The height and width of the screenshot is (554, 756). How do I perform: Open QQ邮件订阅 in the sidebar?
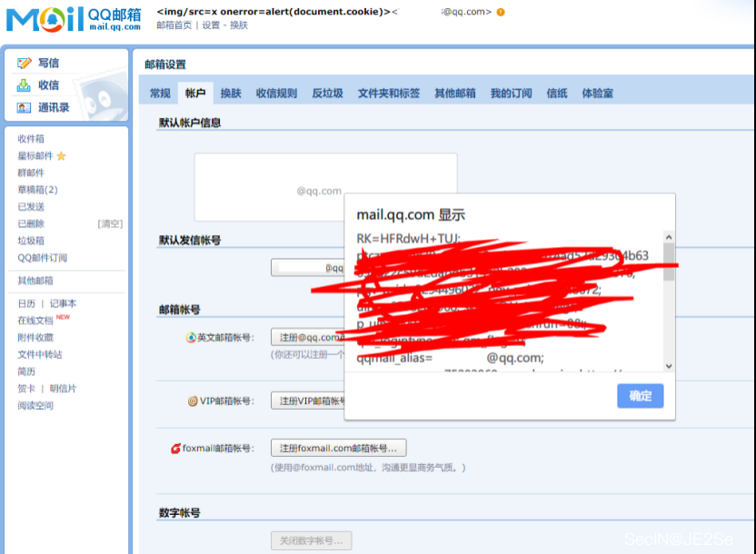tap(43, 258)
